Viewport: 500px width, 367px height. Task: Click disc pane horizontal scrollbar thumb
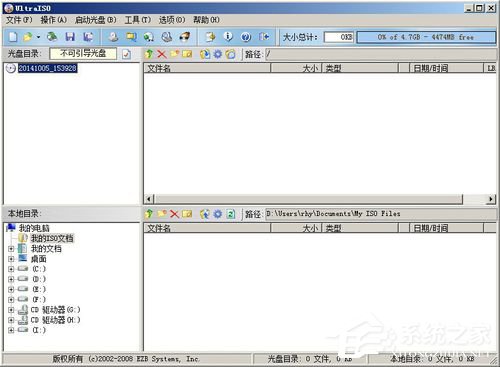pyautogui.click(x=309, y=199)
